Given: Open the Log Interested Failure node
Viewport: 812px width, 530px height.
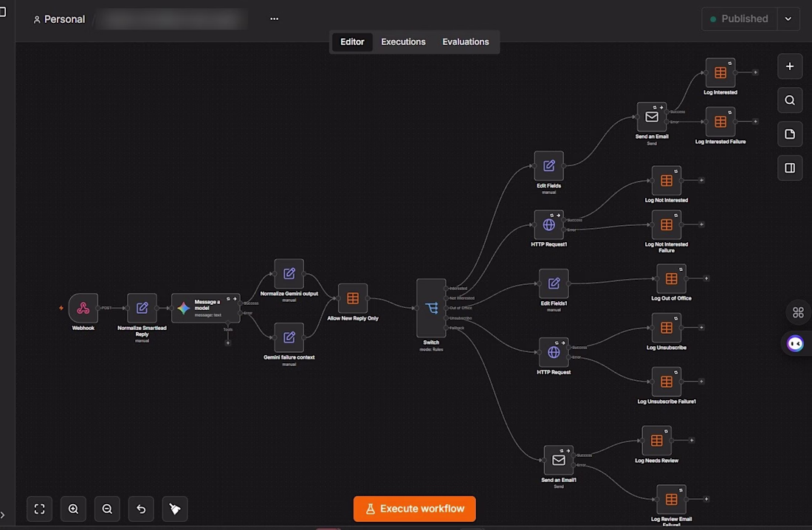Looking at the screenshot, I should coord(720,122).
